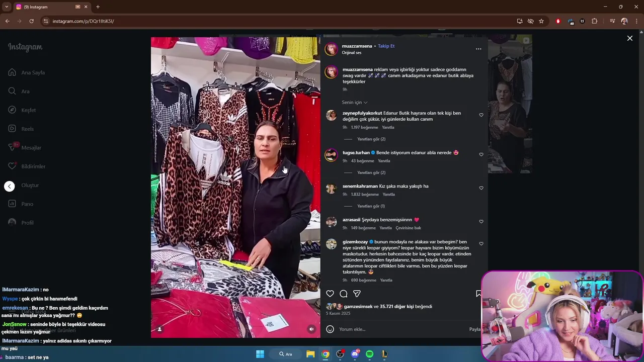Open emoji picker in comment box

point(330,329)
